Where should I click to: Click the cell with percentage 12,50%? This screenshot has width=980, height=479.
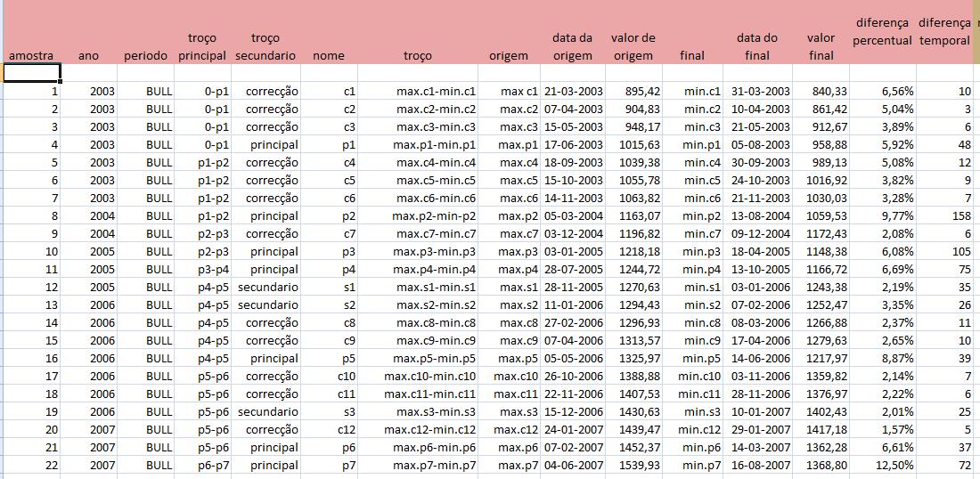click(x=883, y=466)
